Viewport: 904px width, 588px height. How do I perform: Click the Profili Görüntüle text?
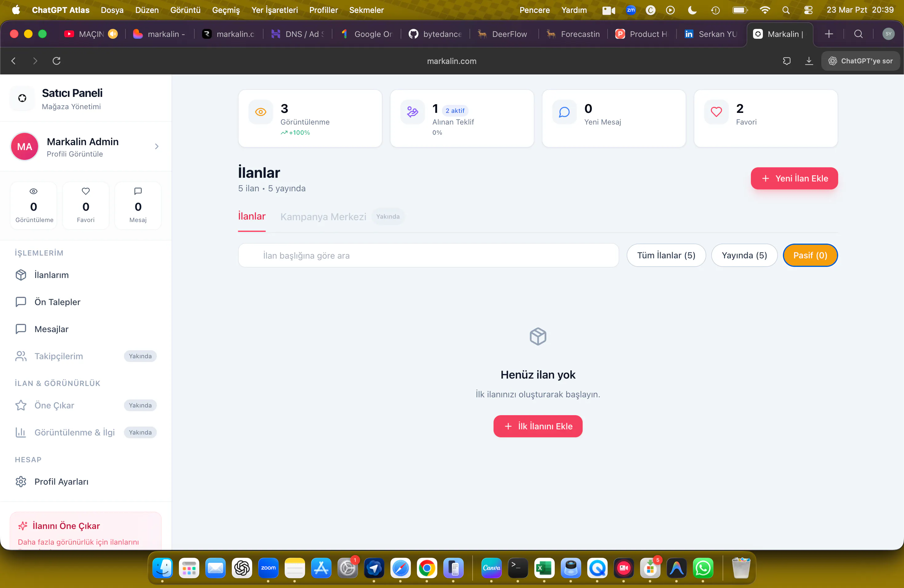[x=75, y=154]
